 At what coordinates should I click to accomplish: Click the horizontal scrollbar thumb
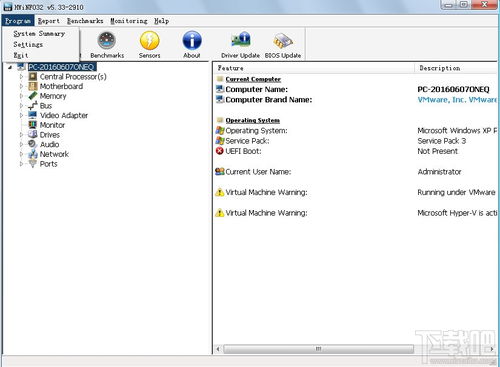pyautogui.click(x=318, y=349)
